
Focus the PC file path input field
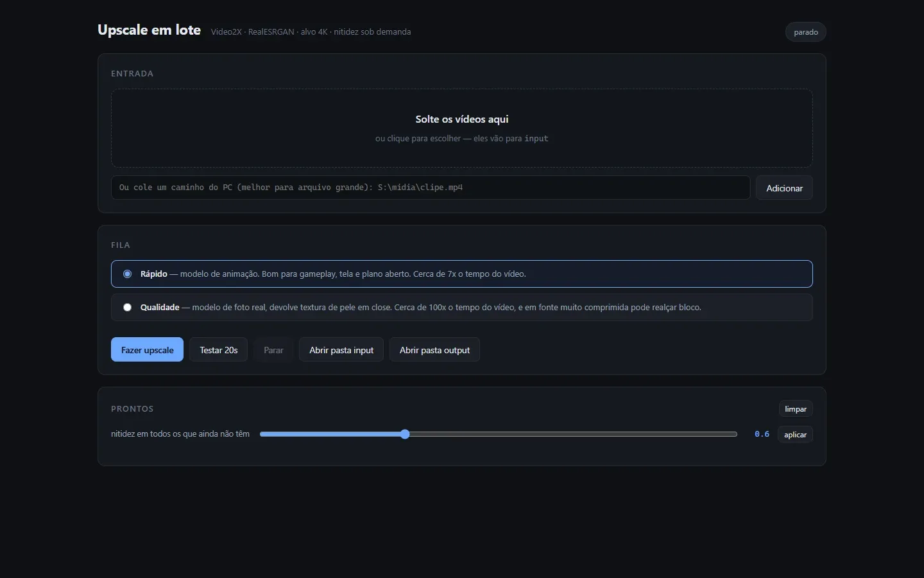click(431, 188)
